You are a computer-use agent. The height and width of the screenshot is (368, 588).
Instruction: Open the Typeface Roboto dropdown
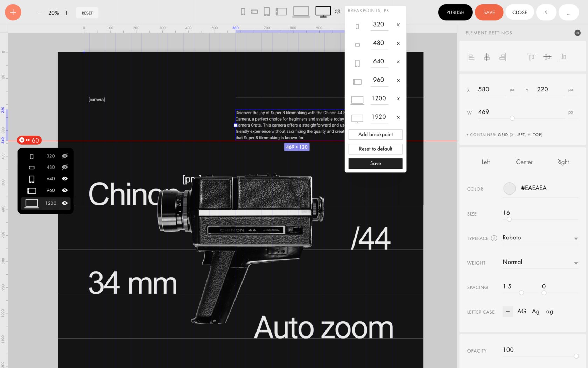(540, 238)
